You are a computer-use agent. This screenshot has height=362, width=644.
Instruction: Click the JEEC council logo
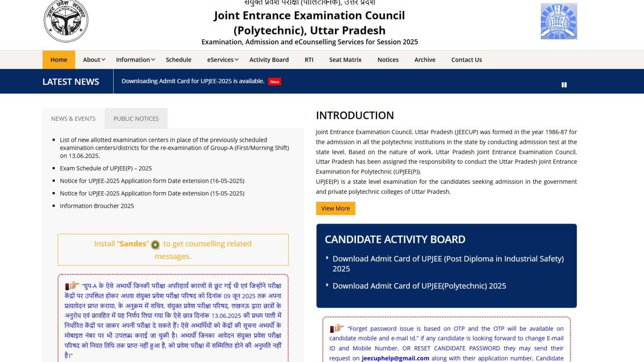point(558,21)
